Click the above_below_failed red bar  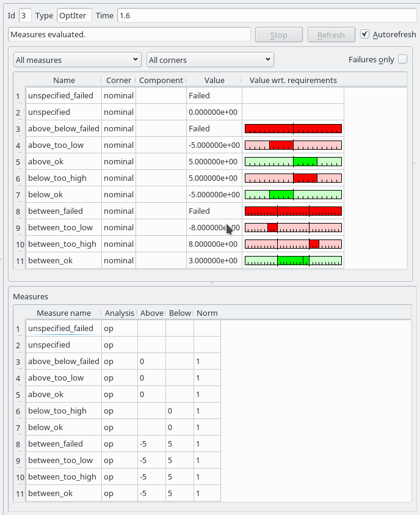(293, 129)
